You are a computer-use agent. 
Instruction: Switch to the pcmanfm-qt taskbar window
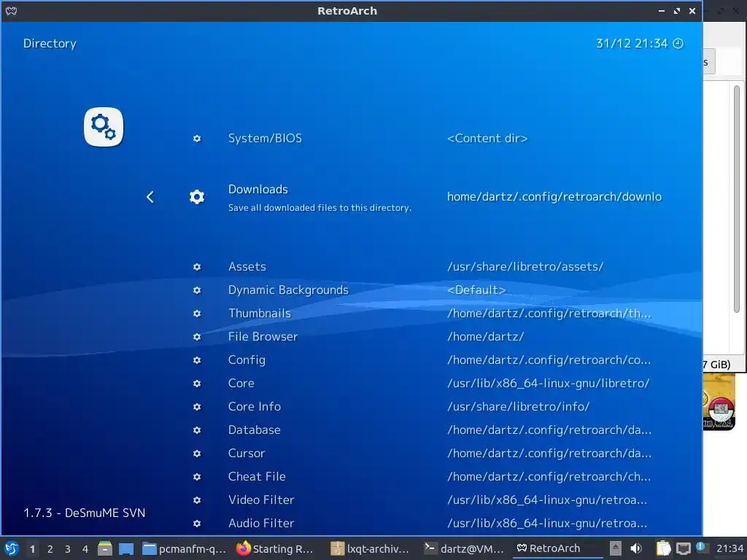(x=184, y=549)
